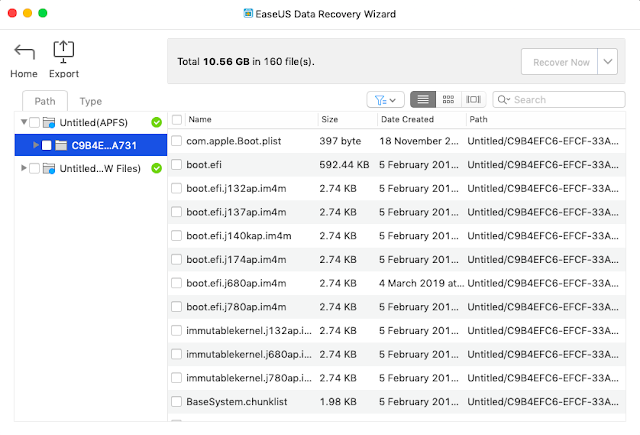Sort by the Size column header
640x435 pixels.
click(329, 120)
